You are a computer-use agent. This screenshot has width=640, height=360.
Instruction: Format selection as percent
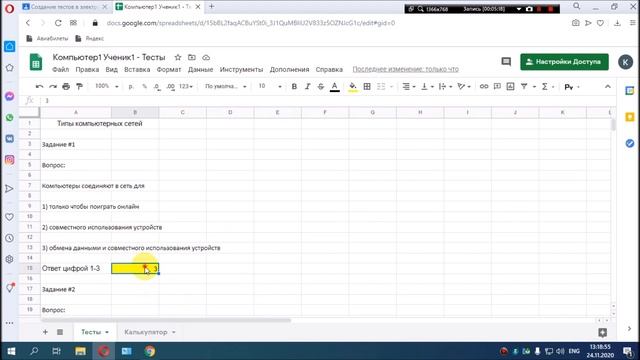[x=144, y=87]
